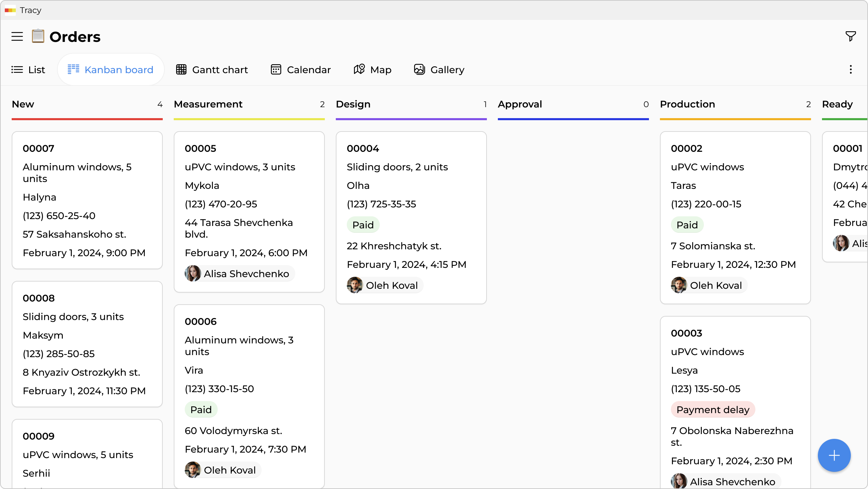Switch to the List tab
Screen dimensions: 868x489
28,69
